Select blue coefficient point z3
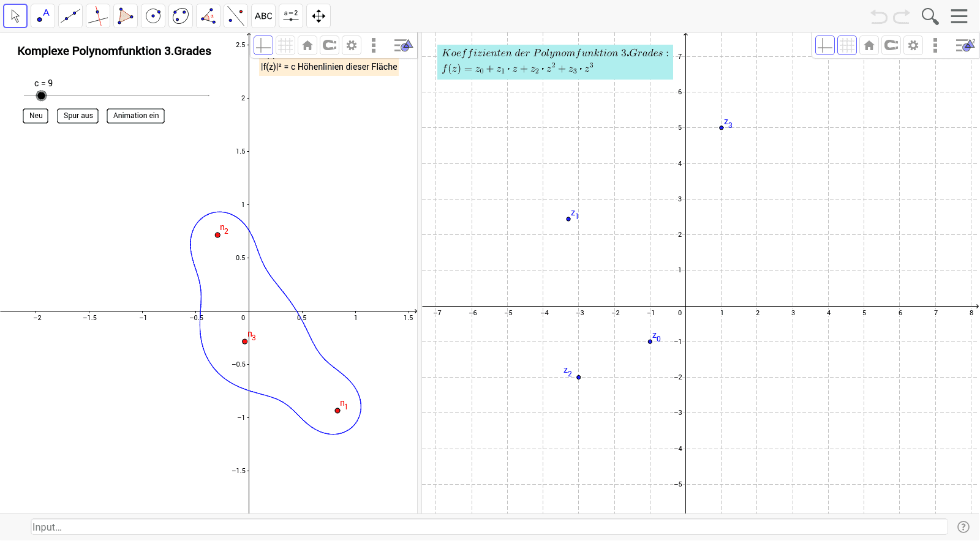 tap(722, 128)
